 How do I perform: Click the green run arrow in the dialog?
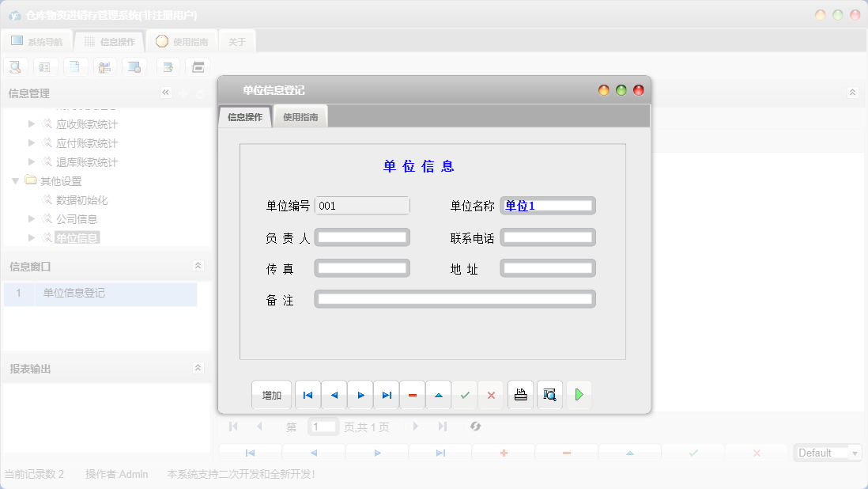point(579,394)
